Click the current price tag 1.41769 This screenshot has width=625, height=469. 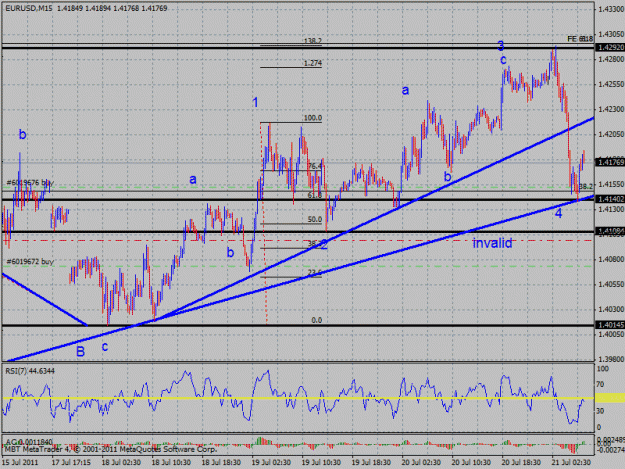click(x=611, y=162)
